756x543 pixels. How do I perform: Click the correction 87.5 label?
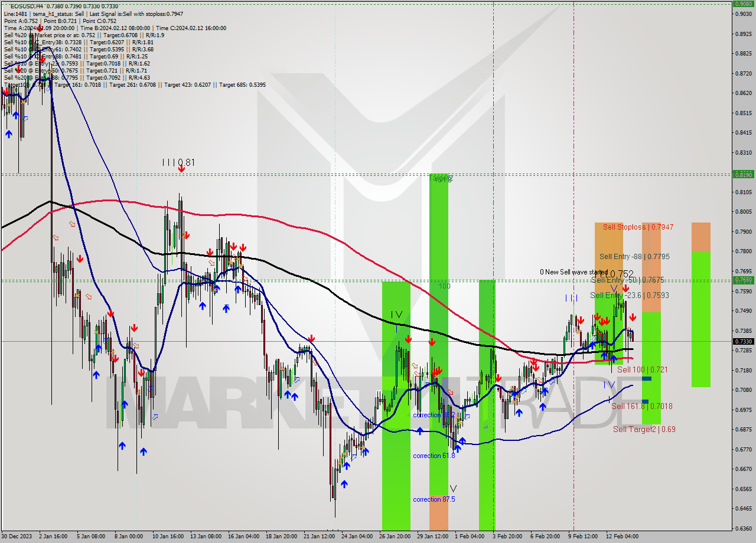434,499
